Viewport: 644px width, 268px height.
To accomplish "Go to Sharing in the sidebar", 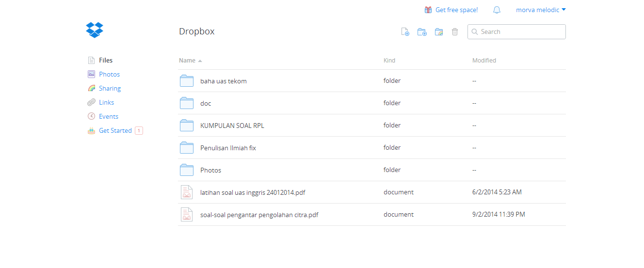I will (x=110, y=88).
